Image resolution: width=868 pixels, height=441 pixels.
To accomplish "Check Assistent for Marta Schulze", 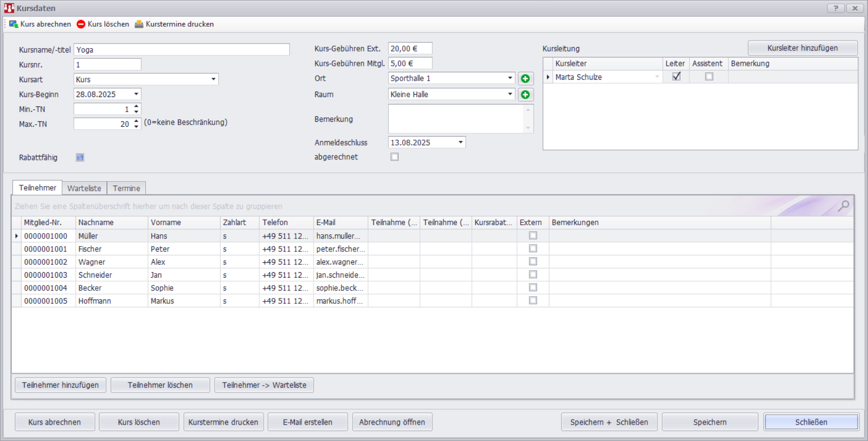I will (709, 77).
